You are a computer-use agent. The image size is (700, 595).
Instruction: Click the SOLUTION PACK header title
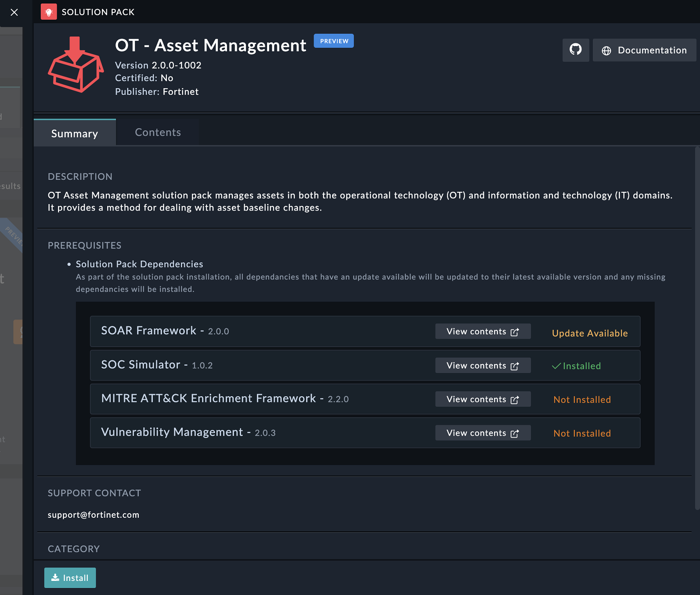[98, 12]
